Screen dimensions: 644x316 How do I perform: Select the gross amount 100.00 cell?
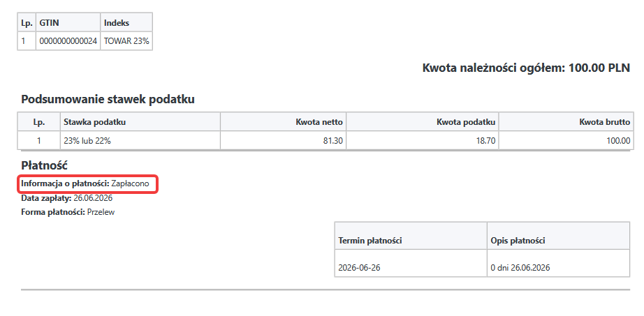point(564,141)
